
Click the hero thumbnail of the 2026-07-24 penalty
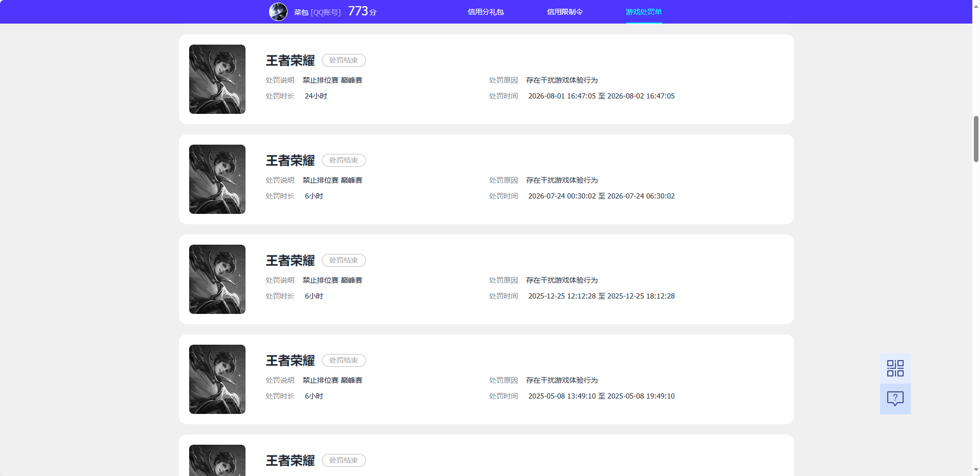pos(217,179)
